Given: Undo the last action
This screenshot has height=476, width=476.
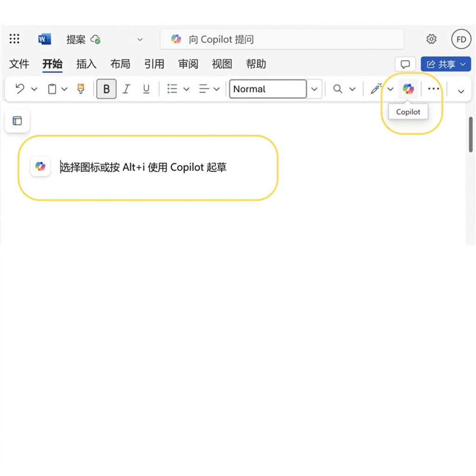Looking at the screenshot, I should pos(20,89).
